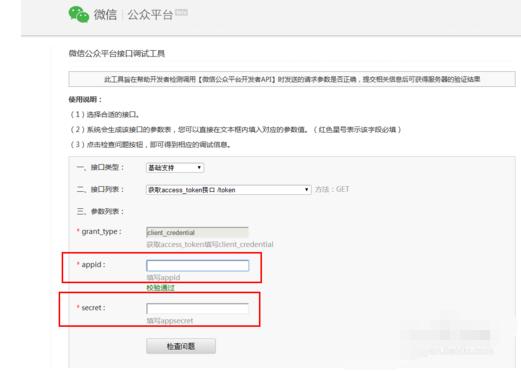Click the 填写appid hint text
Viewport: 521px width, 372px height.
[163, 277]
